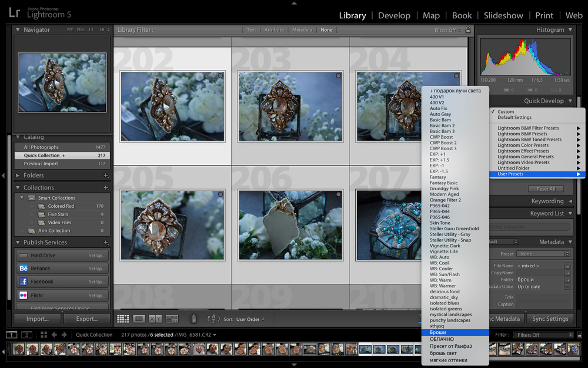Set Navigator zoom to 1:1
Screen dimensions: 588x368
click(91, 29)
